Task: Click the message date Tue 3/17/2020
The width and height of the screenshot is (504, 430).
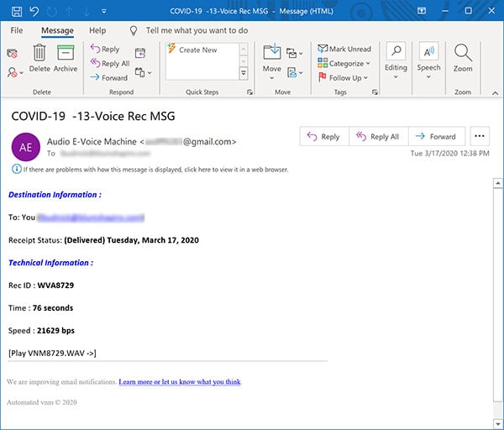Action: (x=449, y=154)
